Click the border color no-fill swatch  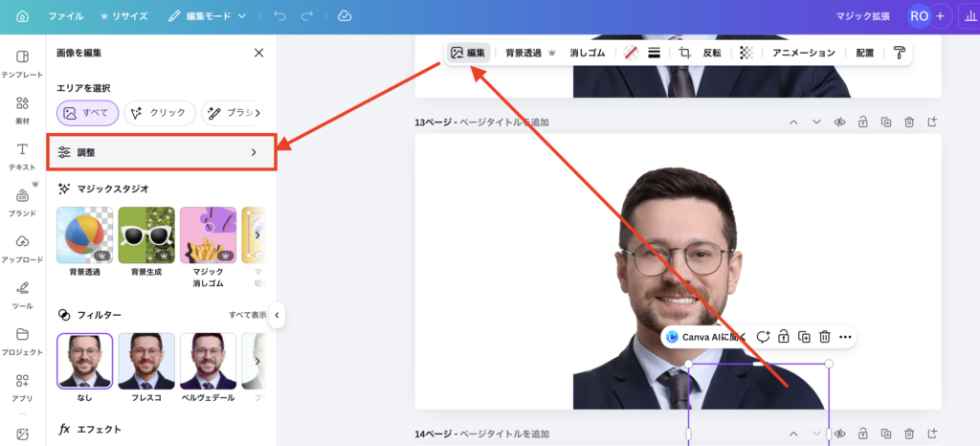coord(630,53)
